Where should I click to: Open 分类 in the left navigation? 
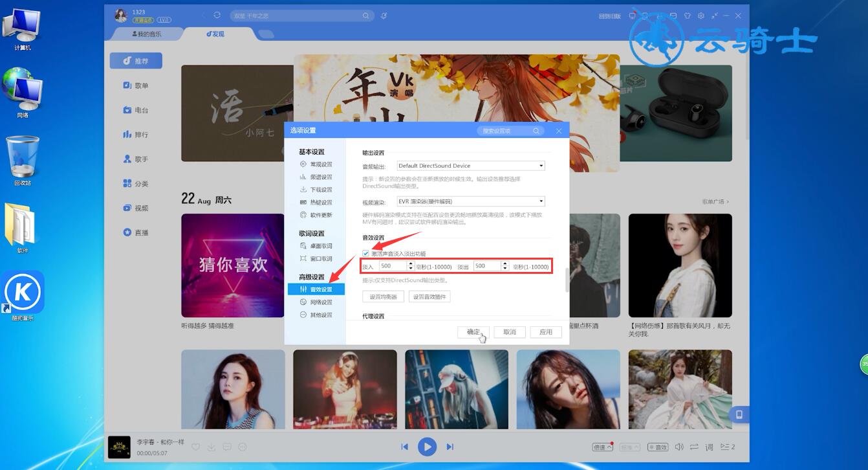point(136,184)
